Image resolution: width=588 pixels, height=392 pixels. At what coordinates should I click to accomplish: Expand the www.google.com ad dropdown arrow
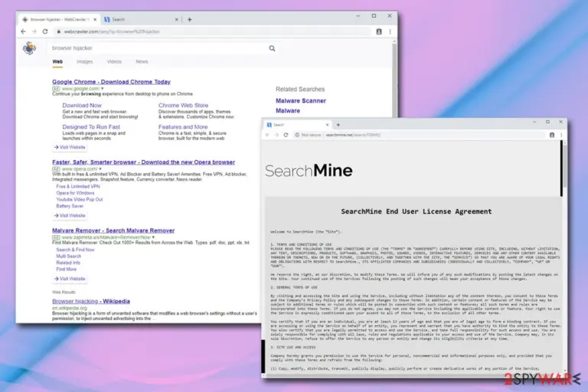102,89
